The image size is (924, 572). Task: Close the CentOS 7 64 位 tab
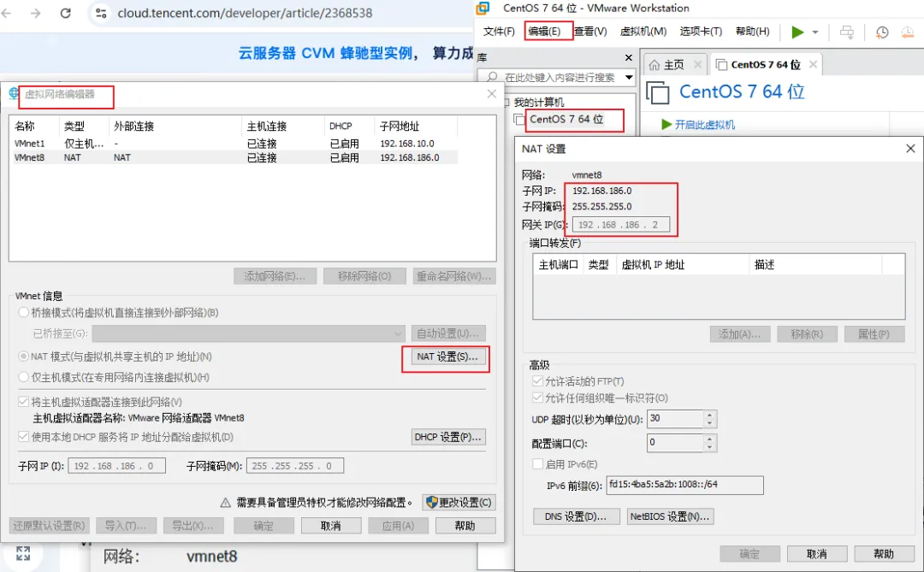coord(814,64)
